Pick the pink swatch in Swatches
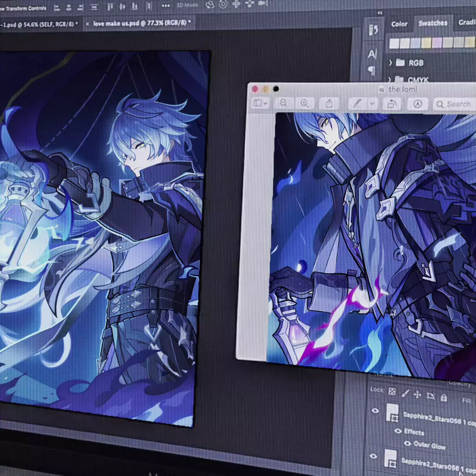Screen dimensions: 476x476 (437, 43)
